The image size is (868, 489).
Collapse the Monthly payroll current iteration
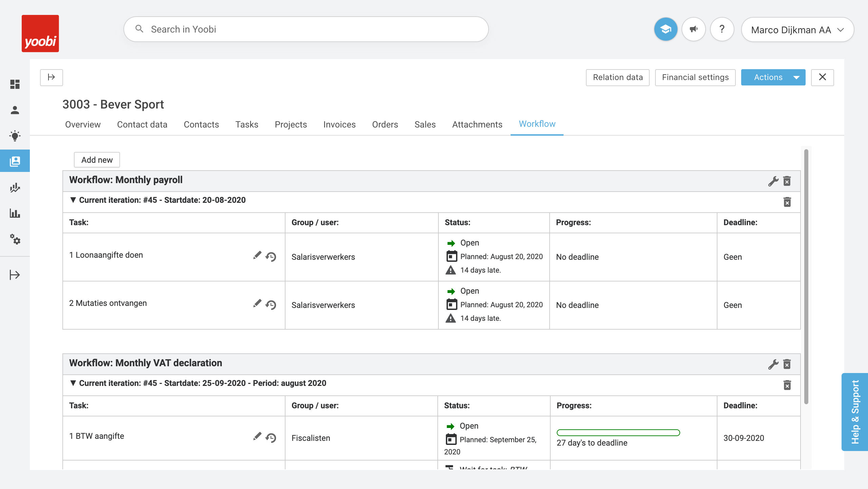pos(73,200)
